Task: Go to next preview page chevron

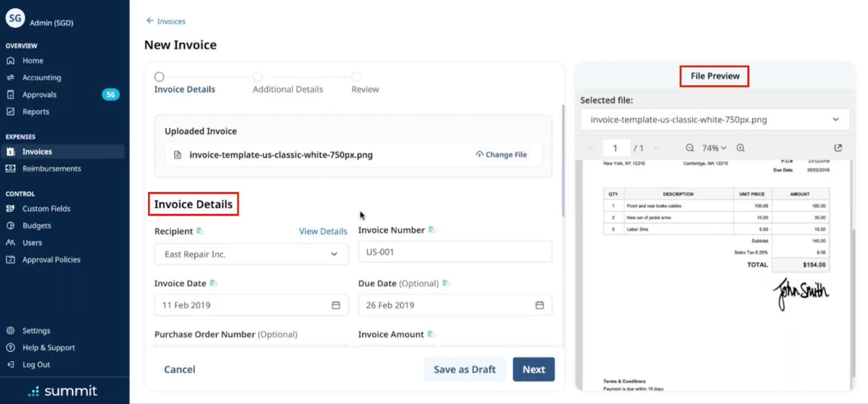Action: [656, 148]
